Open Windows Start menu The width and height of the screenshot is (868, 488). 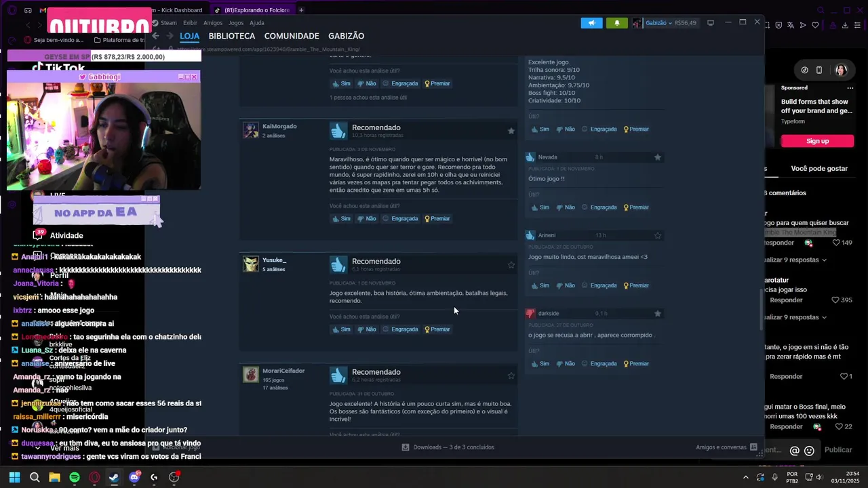tap(14, 477)
